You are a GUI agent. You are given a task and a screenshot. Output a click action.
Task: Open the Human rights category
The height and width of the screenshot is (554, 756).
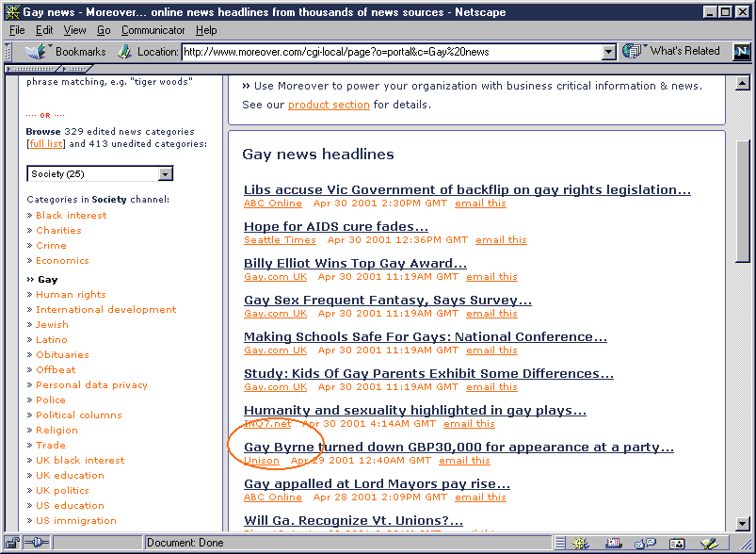click(x=71, y=294)
